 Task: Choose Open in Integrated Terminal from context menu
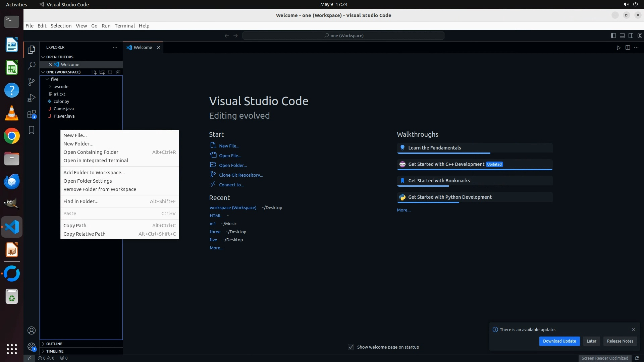(x=96, y=161)
